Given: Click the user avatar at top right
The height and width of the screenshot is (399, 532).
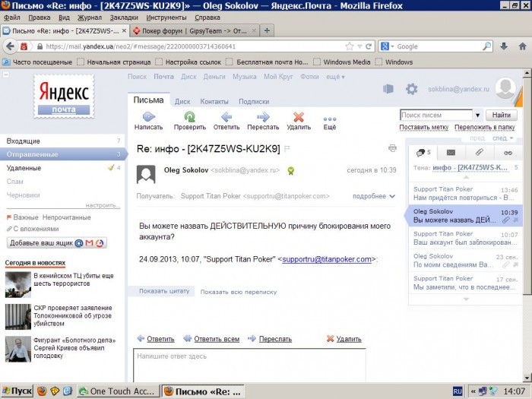Looking at the screenshot, I should tap(505, 88).
